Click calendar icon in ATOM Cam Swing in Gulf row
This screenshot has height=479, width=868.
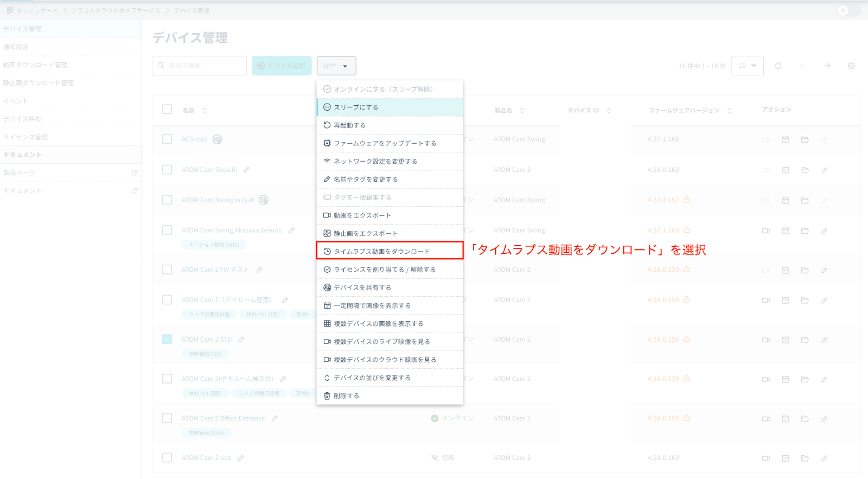click(x=785, y=200)
